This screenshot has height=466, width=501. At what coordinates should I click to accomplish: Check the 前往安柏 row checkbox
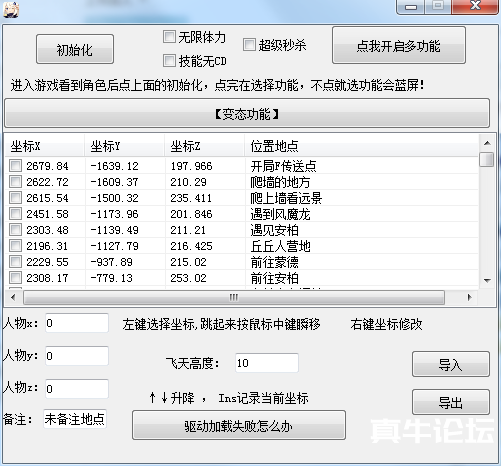15,277
